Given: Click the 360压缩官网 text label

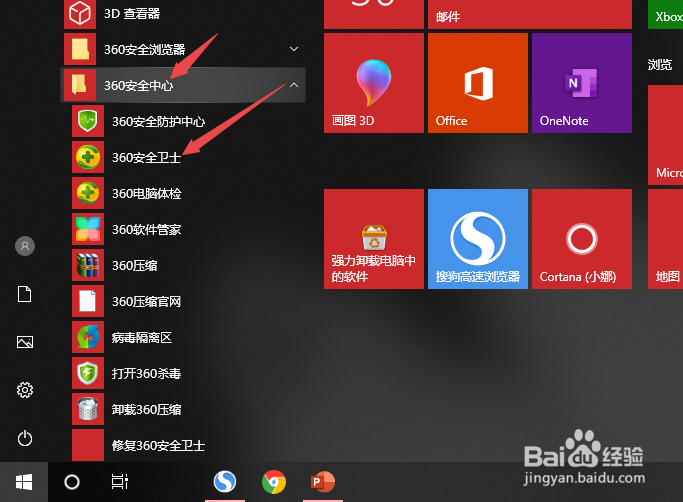Looking at the screenshot, I should click(x=146, y=302).
